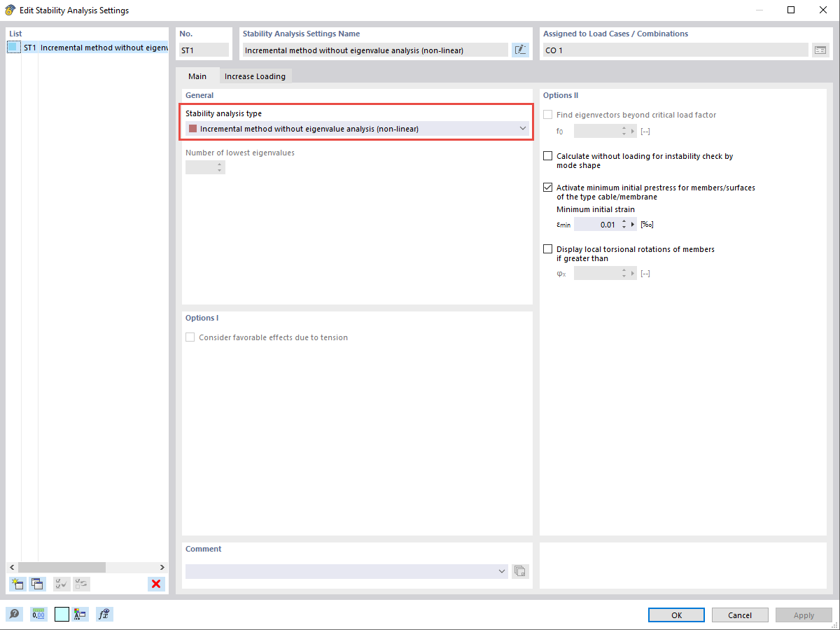Open the display properties icon near the bottom toolbar
Viewport: 840px width, 630px height.
[x=80, y=614]
